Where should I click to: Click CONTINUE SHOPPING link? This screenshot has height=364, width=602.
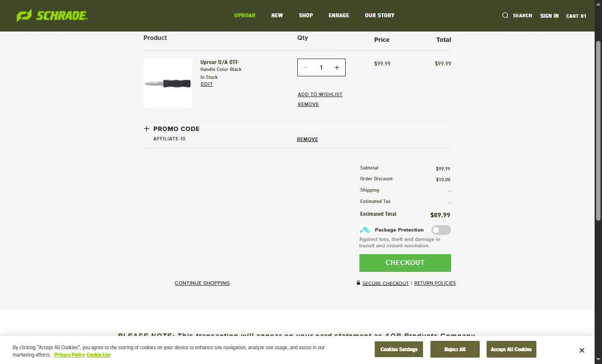point(202,283)
